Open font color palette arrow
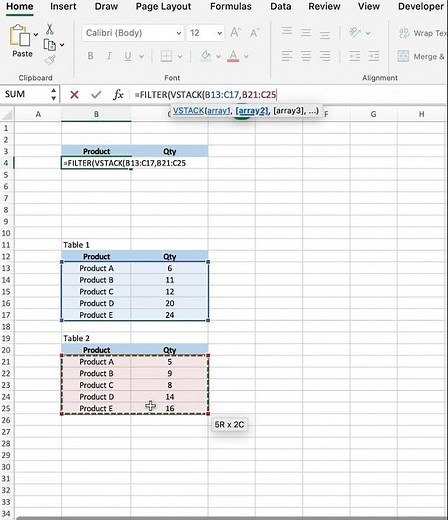This screenshot has width=448, height=520. click(x=246, y=57)
